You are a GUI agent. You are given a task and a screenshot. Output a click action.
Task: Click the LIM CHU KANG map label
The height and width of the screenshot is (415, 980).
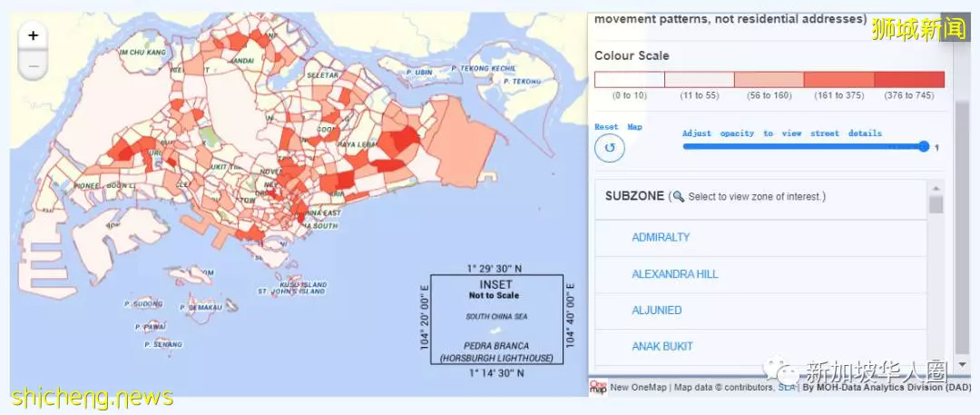pos(143,53)
